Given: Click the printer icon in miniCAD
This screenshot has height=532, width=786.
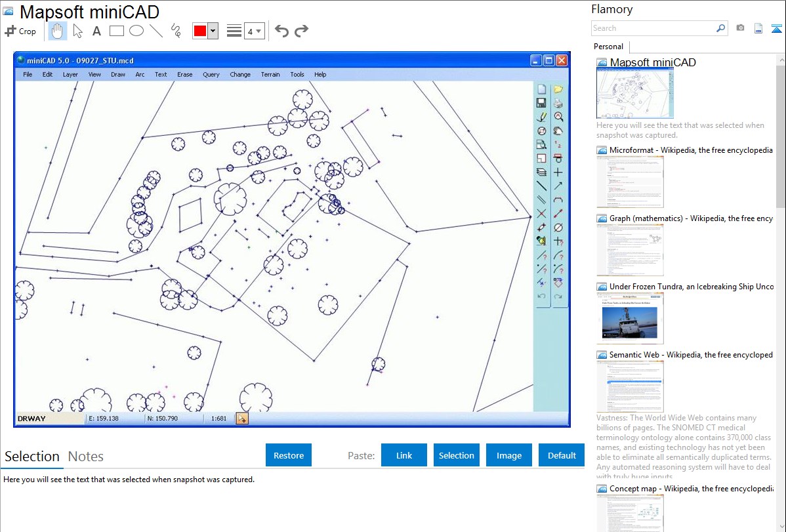Looking at the screenshot, I should pyautogui.click(x=558, y=103).
